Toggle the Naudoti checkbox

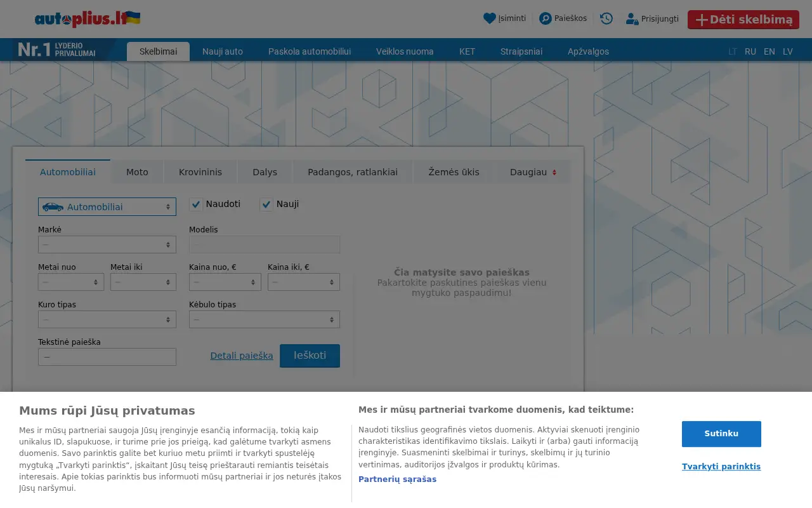tap(196, 204)
